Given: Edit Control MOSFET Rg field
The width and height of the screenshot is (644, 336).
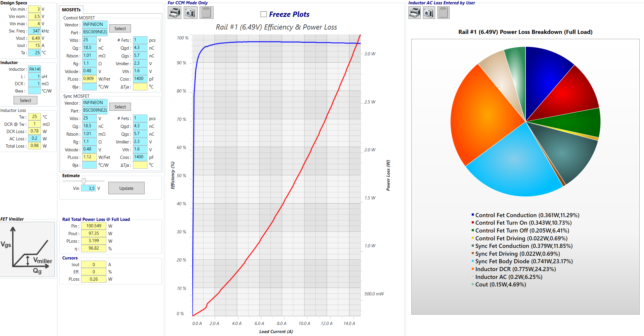Looking at the screenshot, I should [90, 63].
